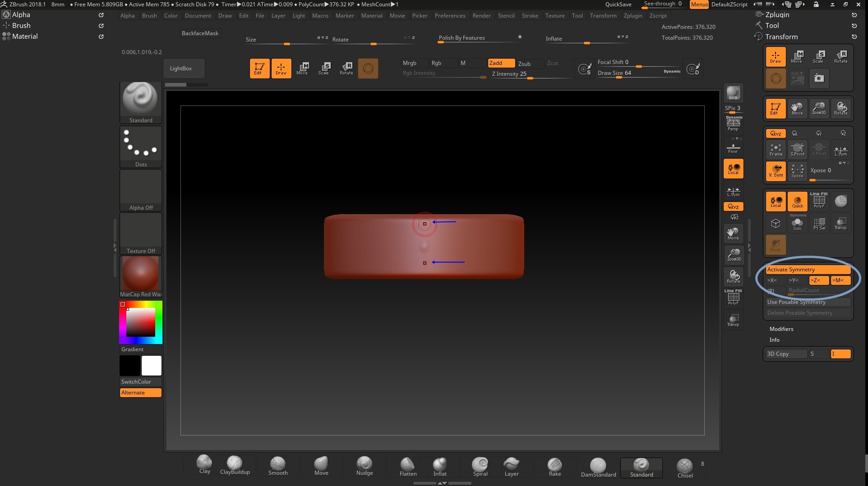Select the Flatten brush
This screenshot has height=486, width=868.
[x=408, y=466]
